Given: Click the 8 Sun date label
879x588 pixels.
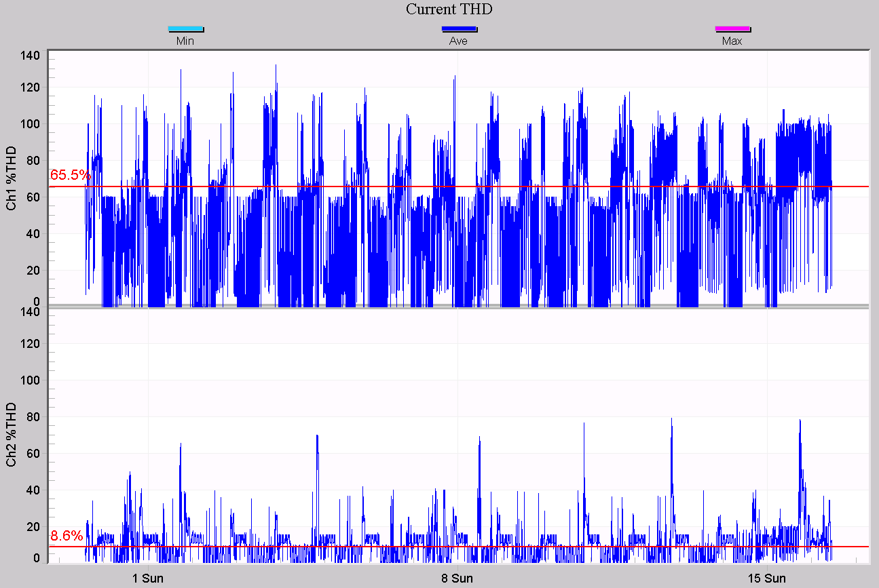Looking at the screenshot, I should point(458,579).
